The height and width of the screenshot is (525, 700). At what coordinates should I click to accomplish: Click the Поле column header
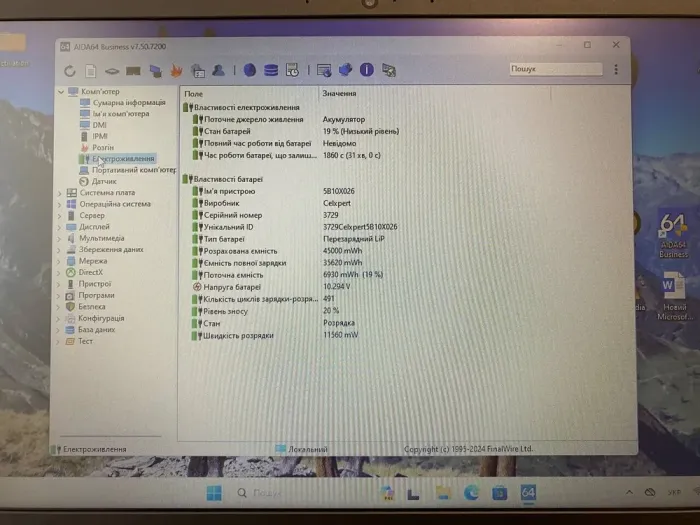tap(194, 93)
